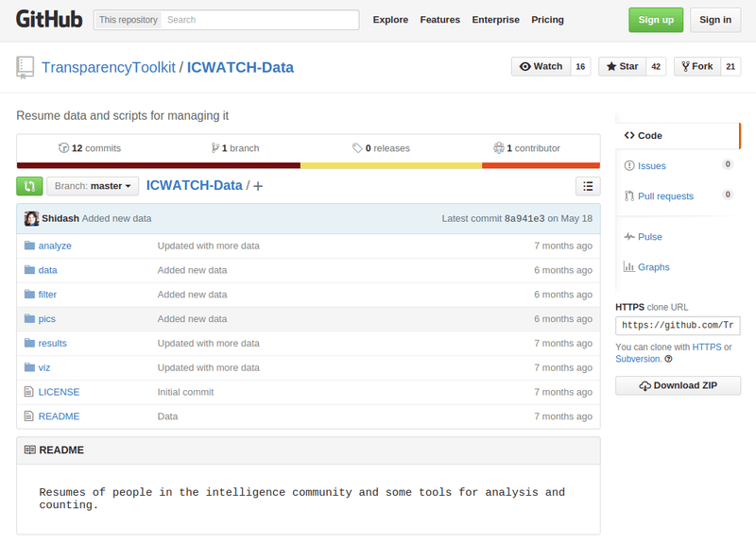
Task: Click the README book icon in header
Action: tap(30, 450)
